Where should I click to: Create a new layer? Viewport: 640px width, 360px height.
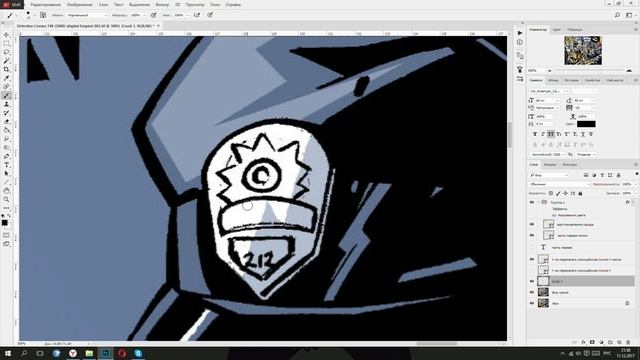(619, 342)
